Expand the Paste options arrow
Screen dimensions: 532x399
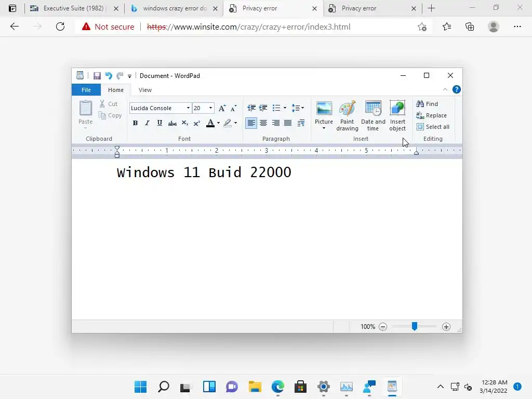tap(86, 128)
